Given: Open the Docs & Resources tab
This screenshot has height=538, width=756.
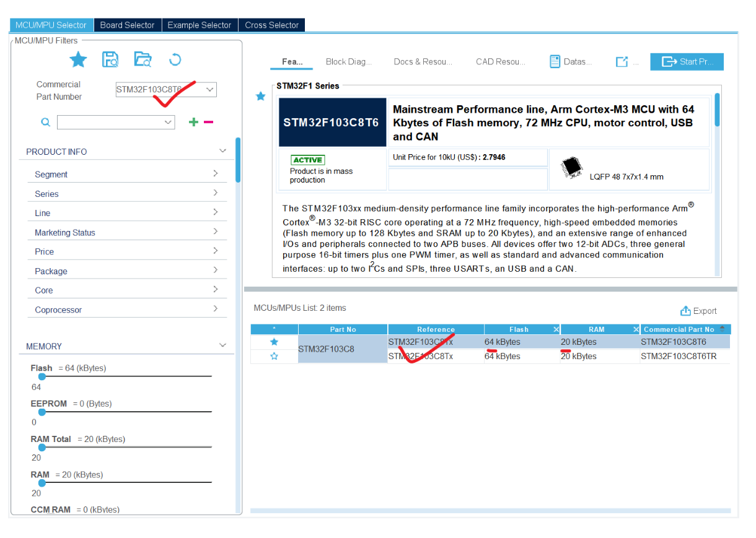Looking at the screenshot, I should pyautogui.click(x=423, y=62).
